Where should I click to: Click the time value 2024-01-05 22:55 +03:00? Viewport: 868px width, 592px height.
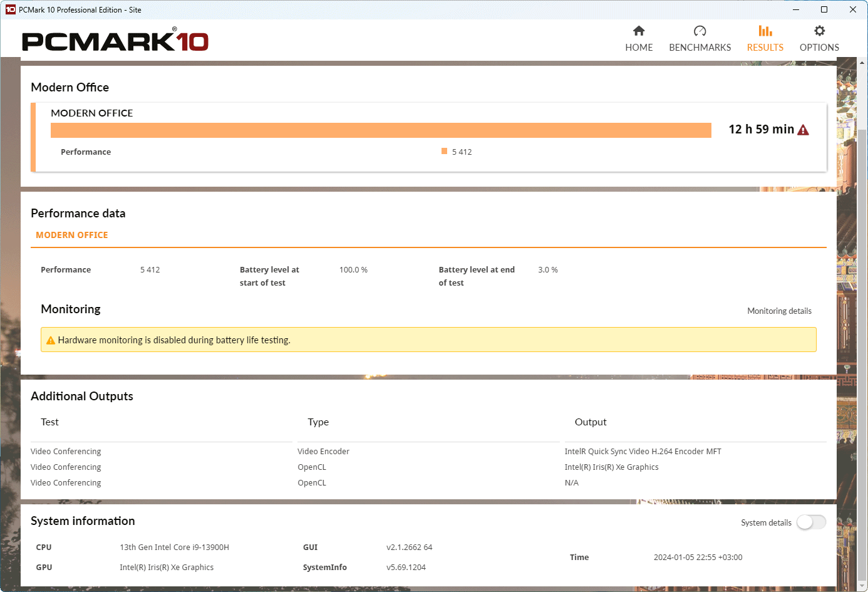[698, 557]
